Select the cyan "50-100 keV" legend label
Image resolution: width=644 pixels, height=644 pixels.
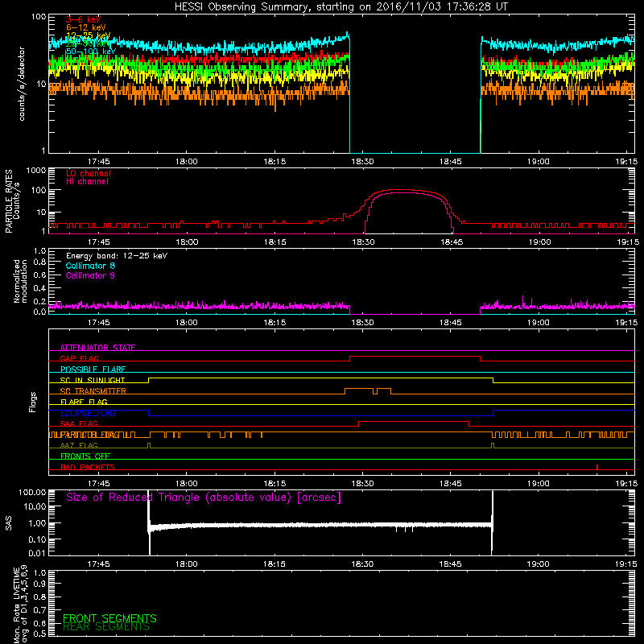[91, 52]
